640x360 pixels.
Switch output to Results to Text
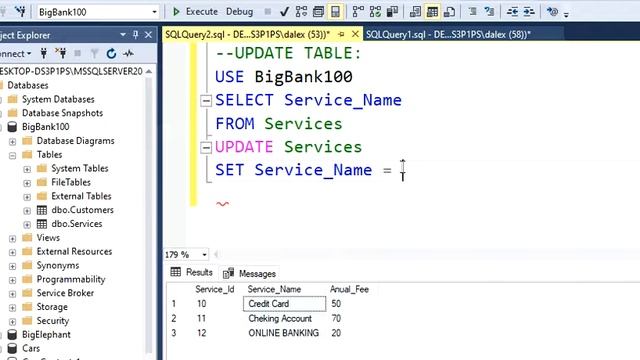415,11
